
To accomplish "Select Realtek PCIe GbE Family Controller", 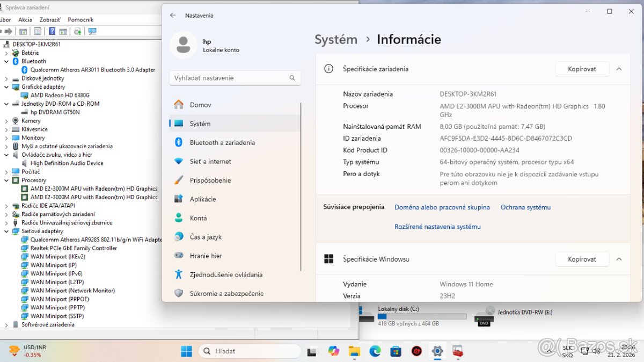I will pyautogui.click(x=74, y=248).
